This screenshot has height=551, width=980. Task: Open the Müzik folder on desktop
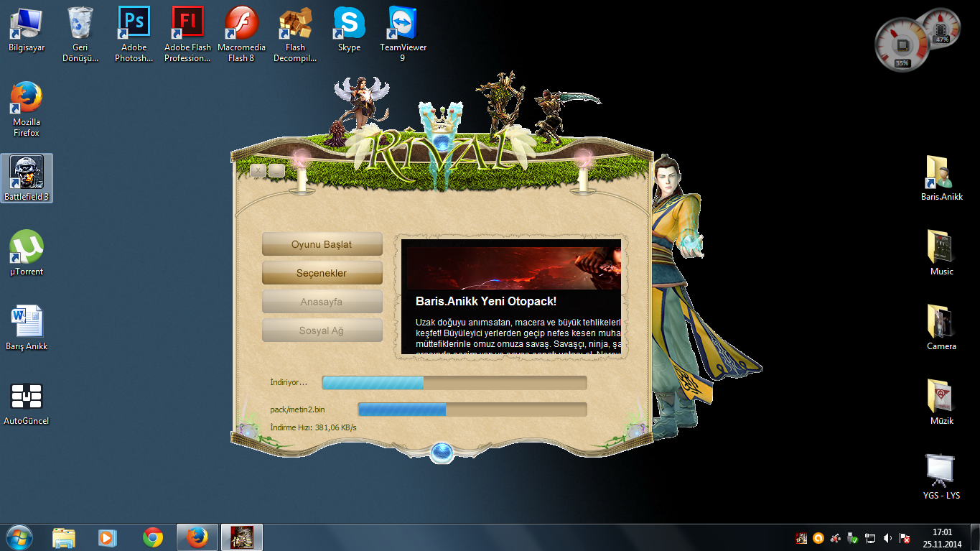point(941,402)
